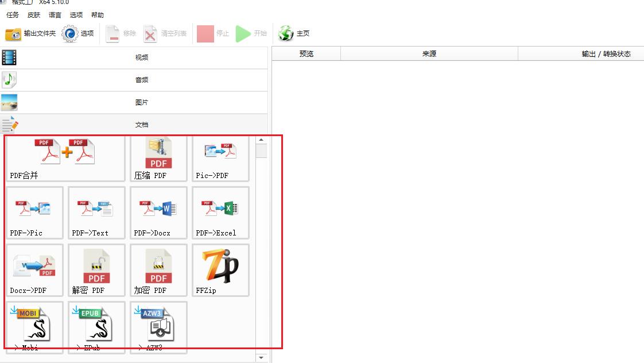Click the tool panel scroll up arrow
Viewport: 644px width, 363px height.
coord(261,140)
